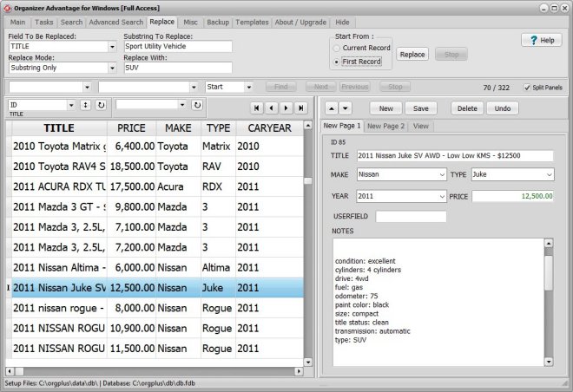The width and height of the screenshot is (573, 392).
Task: Select row 2011 ACURA RDX
Action: (x=158, y=186)
